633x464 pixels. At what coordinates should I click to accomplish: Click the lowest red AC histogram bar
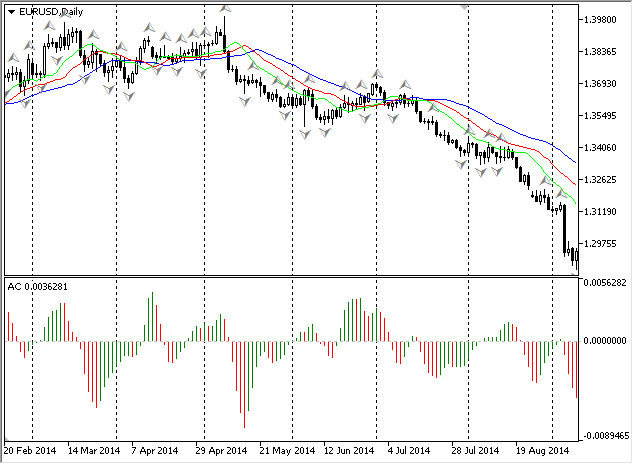point(244,384)
